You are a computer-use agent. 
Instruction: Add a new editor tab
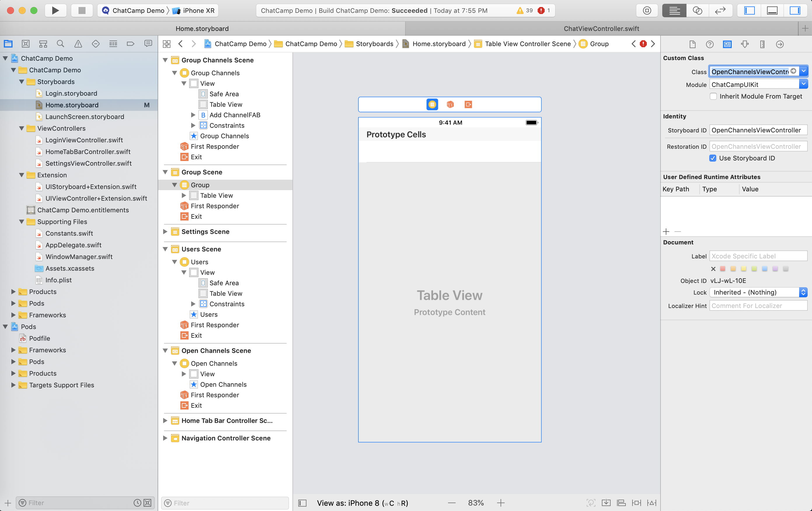coord(805,29)
